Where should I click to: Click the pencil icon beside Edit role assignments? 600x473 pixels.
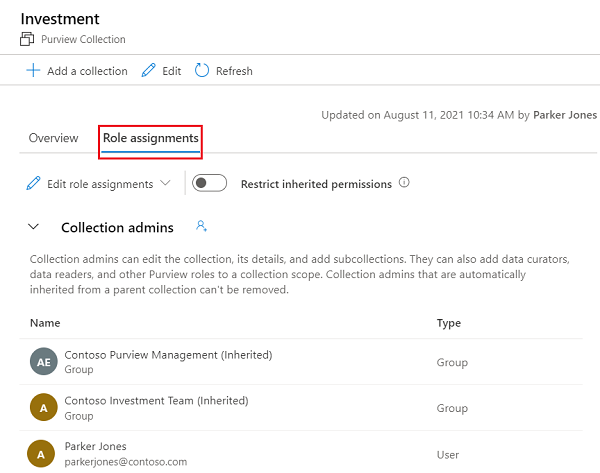(33, 184)
